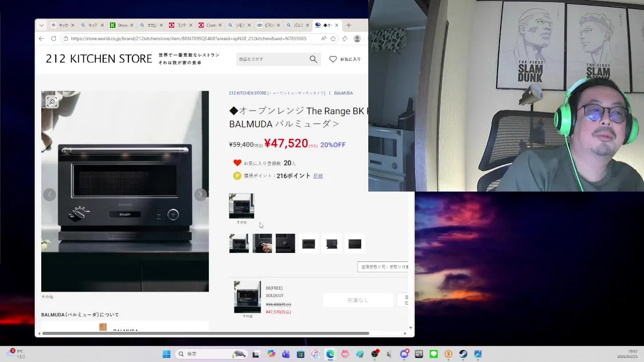
Task: Open LINE from the taskbar
Action: (x=434, y=354)
